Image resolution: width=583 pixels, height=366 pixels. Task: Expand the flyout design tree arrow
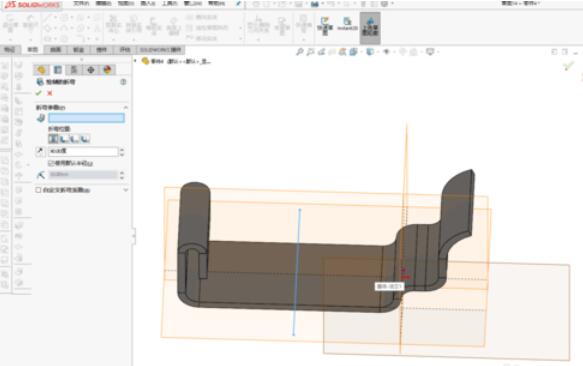click(136, 61)
